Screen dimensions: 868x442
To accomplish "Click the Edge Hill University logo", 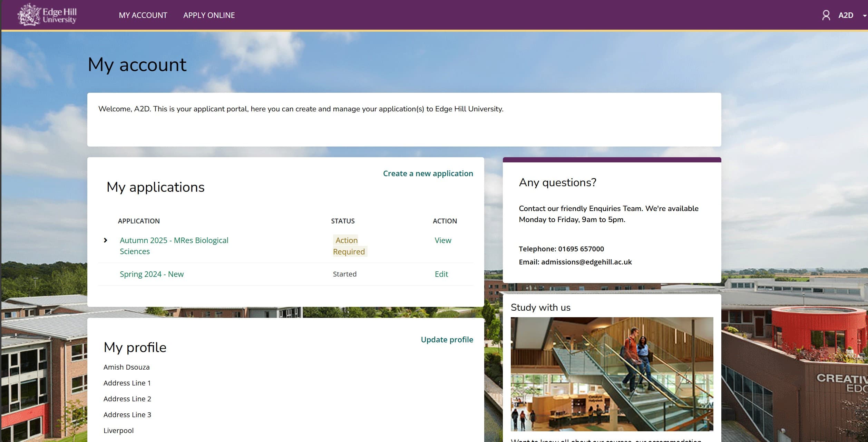I will (47, 15).
